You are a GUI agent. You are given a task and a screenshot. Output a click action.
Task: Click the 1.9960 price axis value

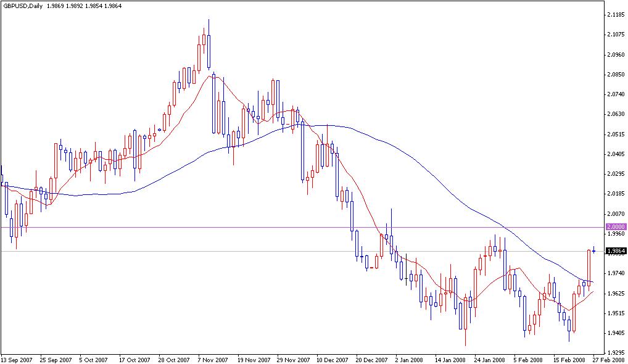click(x=616, y=233)
